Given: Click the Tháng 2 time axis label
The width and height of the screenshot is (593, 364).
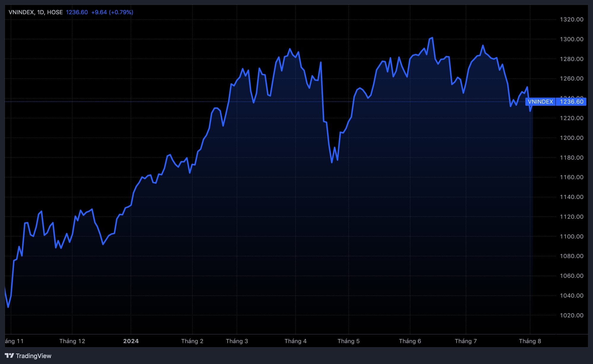Looking at the screenshot, I should pos(192,341).
